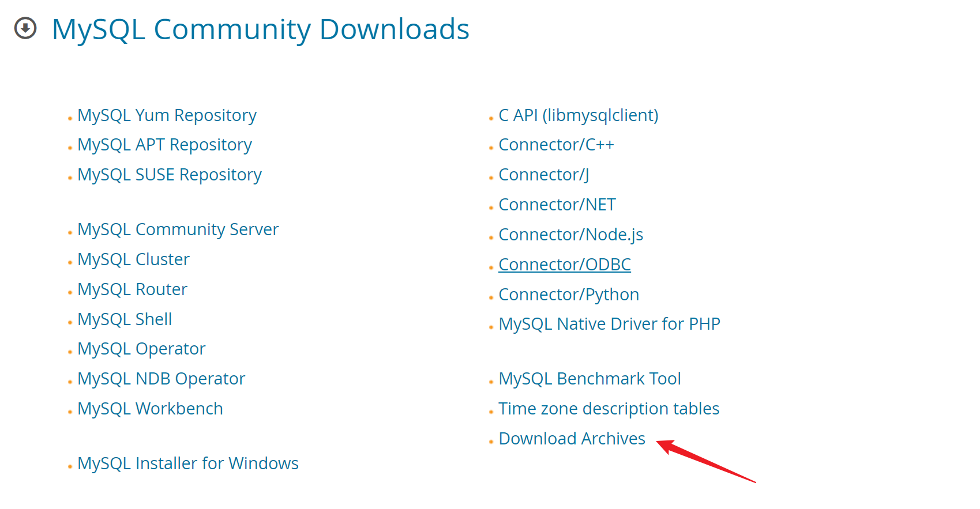Click the download circle icon beside the heading
980x509 pixels.
click(25, 28)
